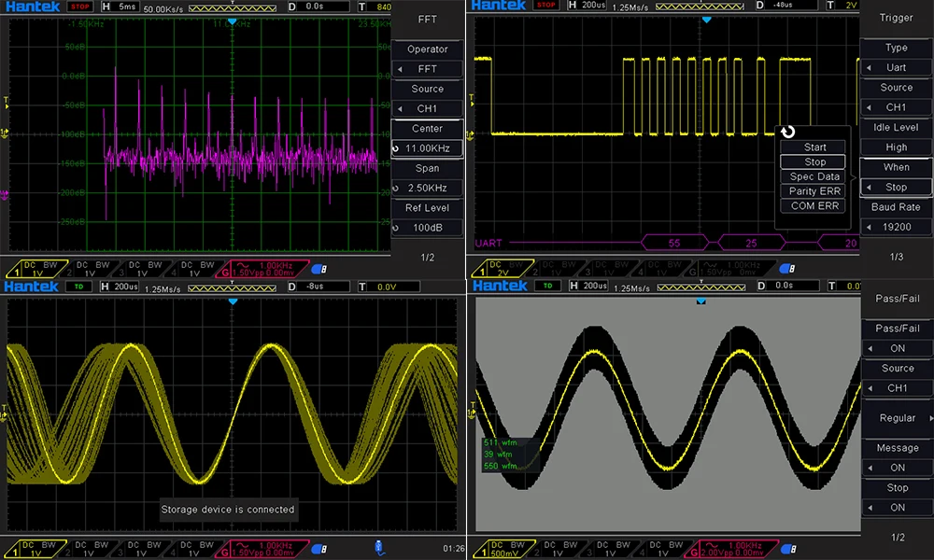Click the Hantek logo on the Pass/Fail screen
Screen dimensions: 934x560
coord(501,286)
